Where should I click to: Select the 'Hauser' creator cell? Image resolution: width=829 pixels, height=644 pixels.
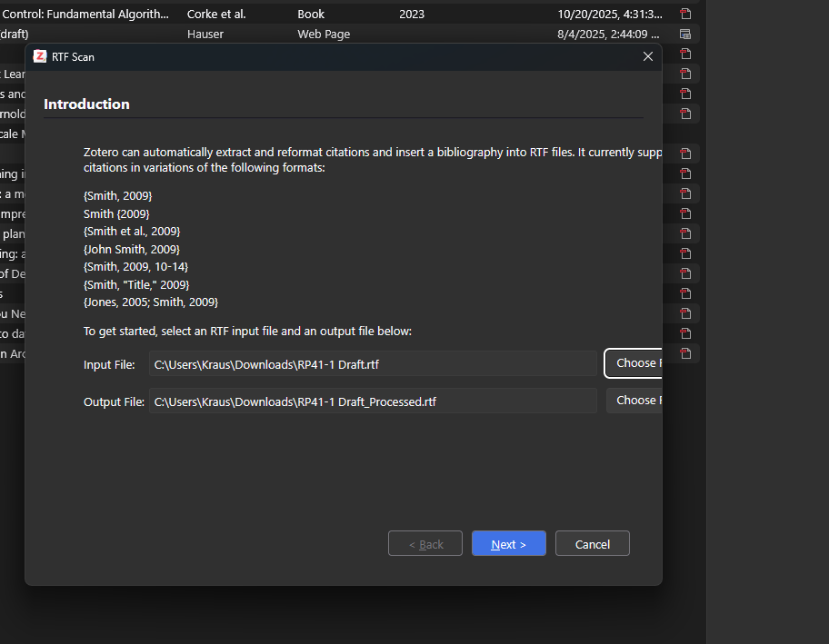pos(205,35)
